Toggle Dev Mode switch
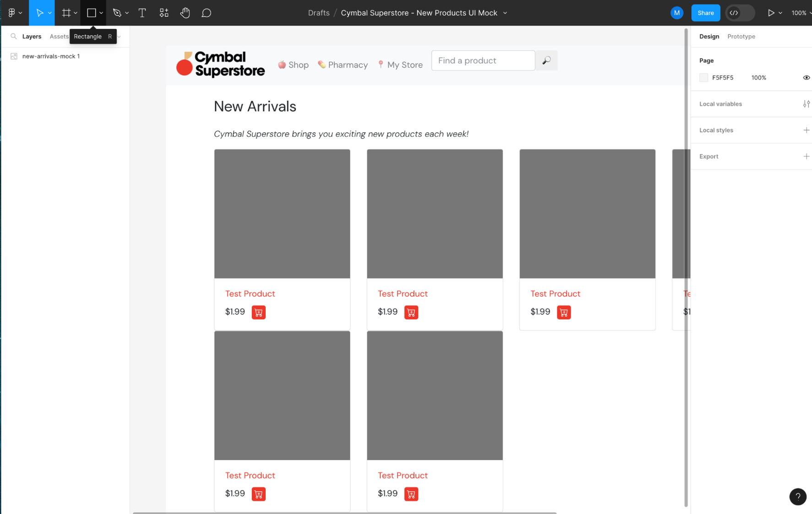The image size is (812, 514). point(740,13)
